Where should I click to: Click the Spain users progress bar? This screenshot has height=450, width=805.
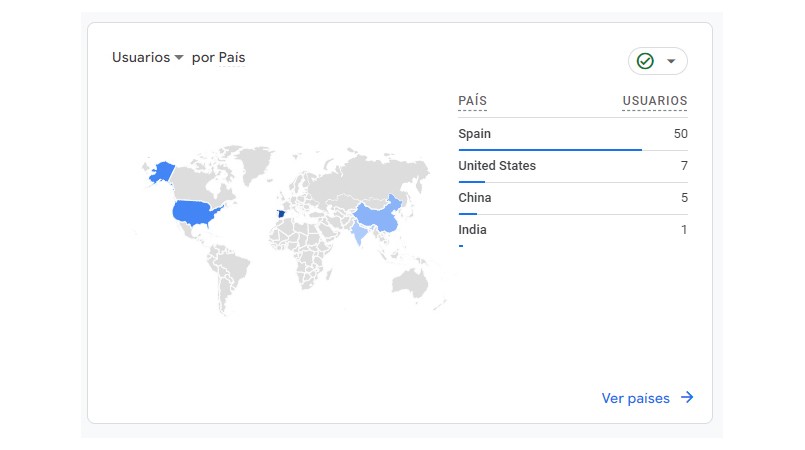[x=550, y=150]
